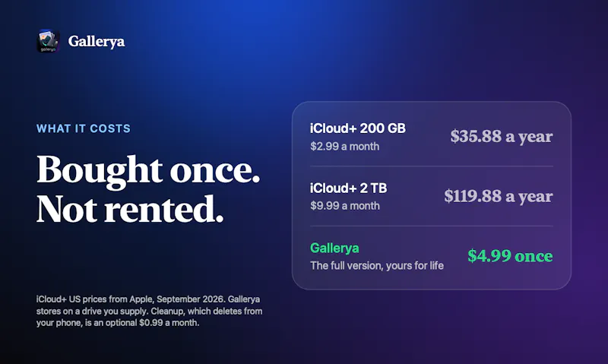The image size is (608, 364).
Task: Select the iCloud+ 2 TB row title
Action: (348, 188)
